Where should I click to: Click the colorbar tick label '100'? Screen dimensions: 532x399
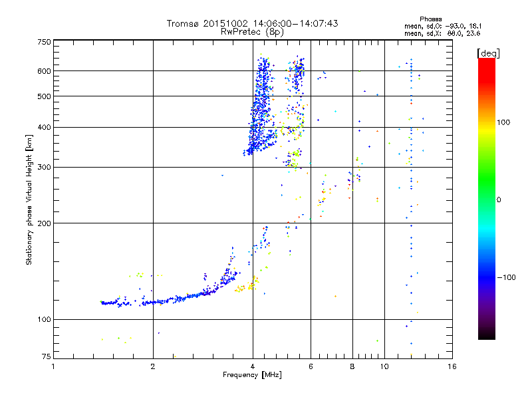tap(503, 122)
